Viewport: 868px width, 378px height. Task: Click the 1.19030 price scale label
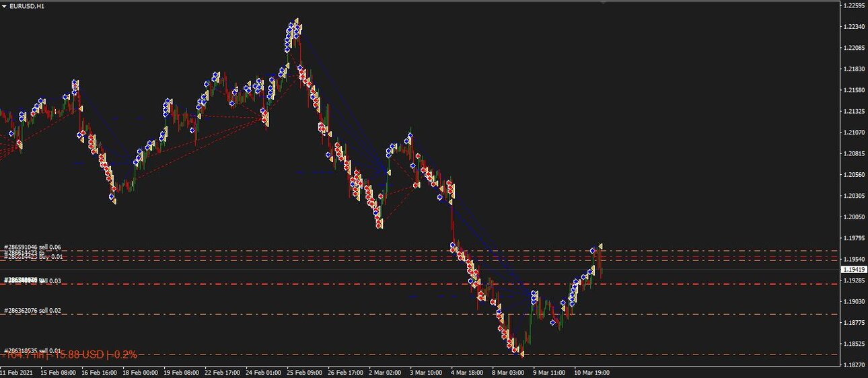tap(854, 301)
